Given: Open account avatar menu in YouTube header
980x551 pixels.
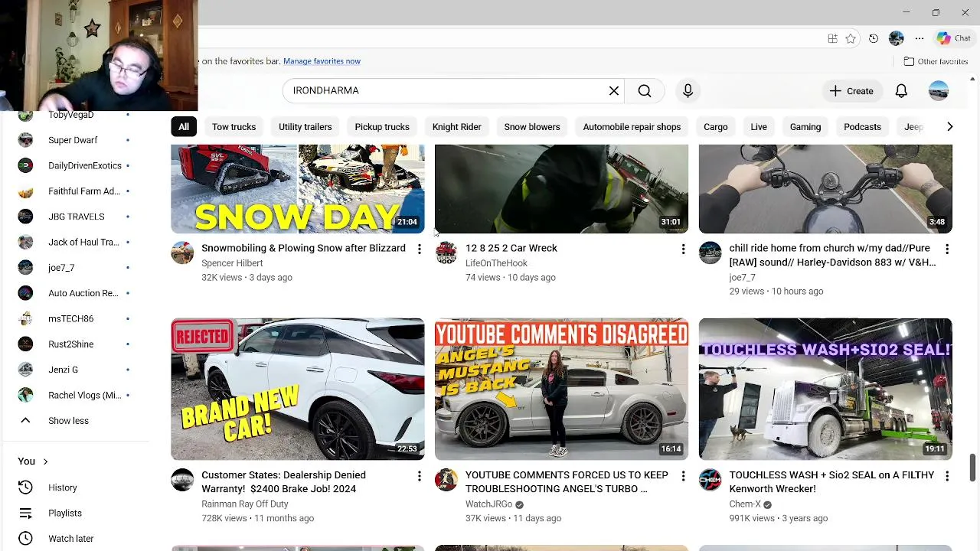Looking at the screenshot, I should click(x=939, y=91).
